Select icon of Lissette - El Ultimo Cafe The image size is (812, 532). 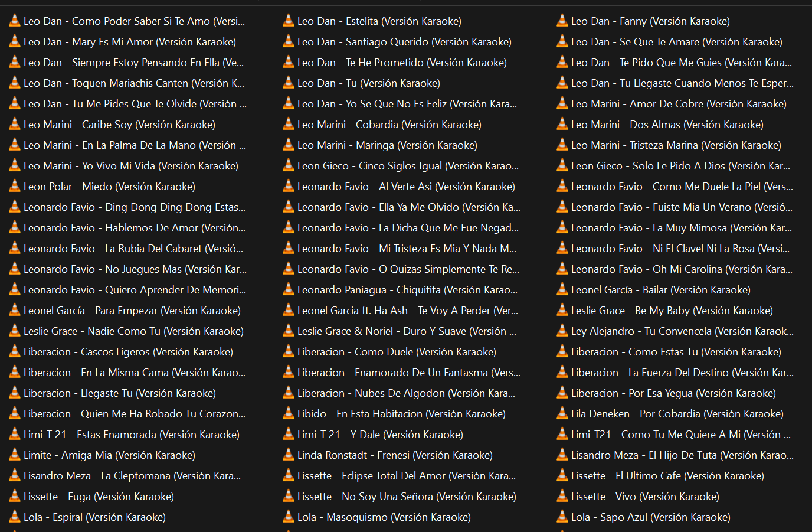coord(562,475)
